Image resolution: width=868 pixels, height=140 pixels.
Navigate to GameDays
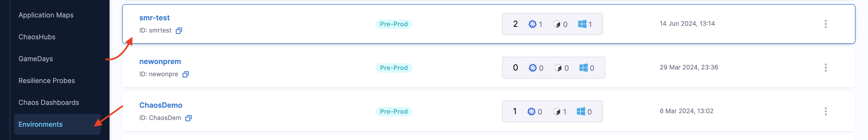pos(36,59)
